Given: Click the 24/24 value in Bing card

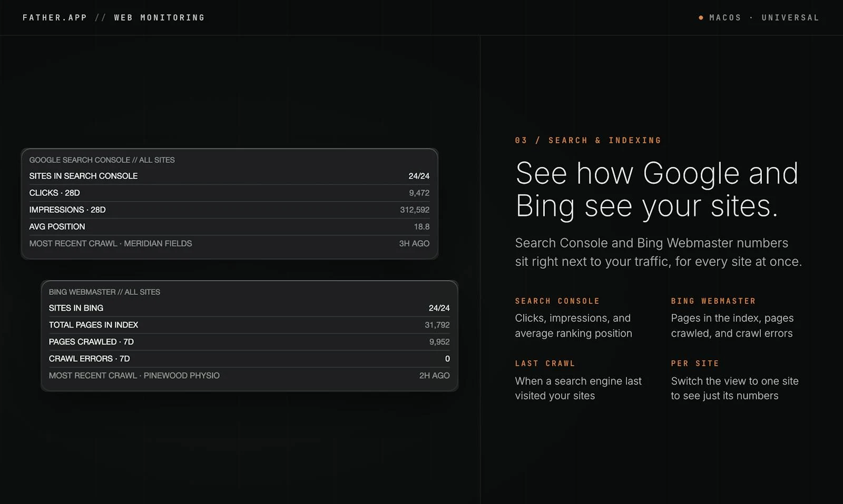Looking at the screenshot, I should [x=439, y=308].
